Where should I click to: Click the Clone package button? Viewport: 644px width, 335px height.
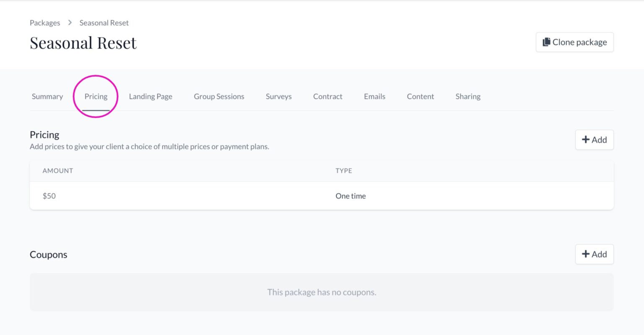(574, 42)
